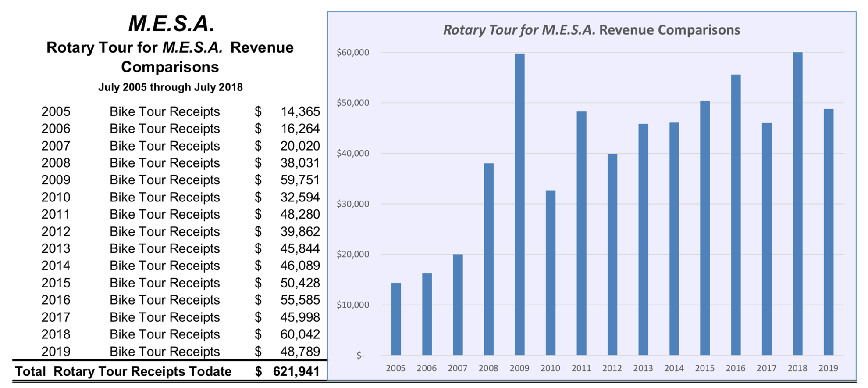868x388 pixels.
Task: Click the 2012 revenue bar
Action: 612,254
